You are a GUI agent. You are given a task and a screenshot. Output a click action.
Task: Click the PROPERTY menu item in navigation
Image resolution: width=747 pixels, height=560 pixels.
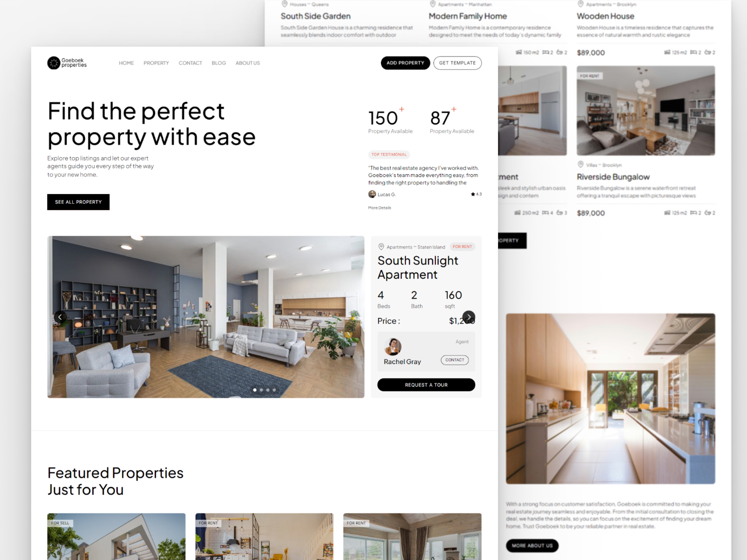(156, 62)
